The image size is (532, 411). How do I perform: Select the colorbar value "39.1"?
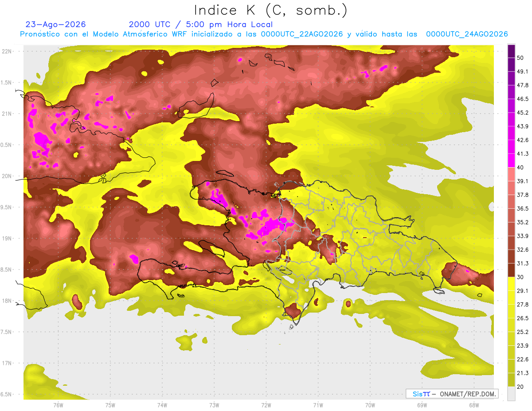[523, 181]
